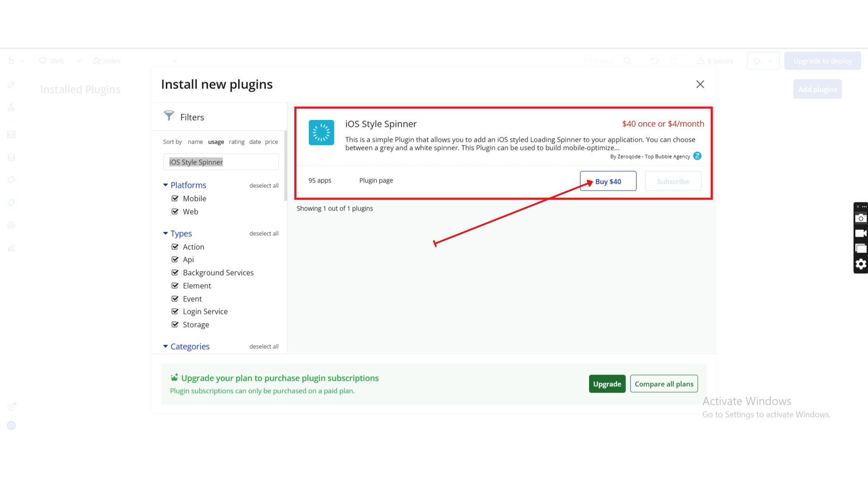Collapse the Platforms filter section

click(x=165, y=185)
